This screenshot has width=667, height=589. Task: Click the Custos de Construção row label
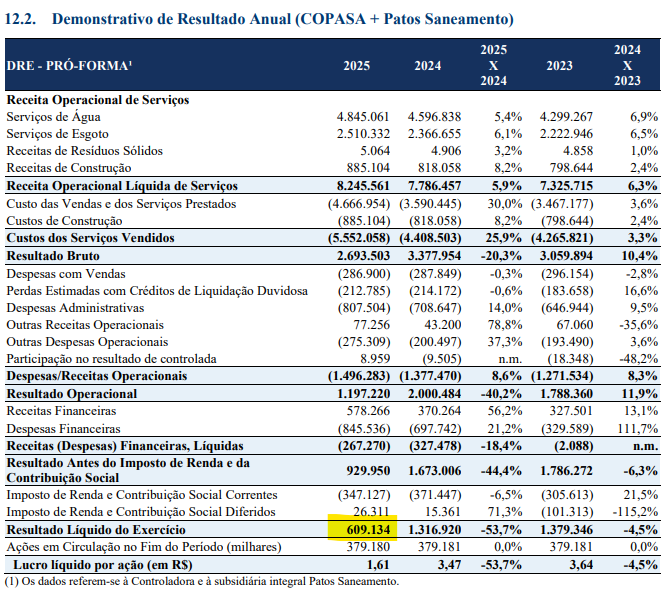pyautogui.click(x=61, y=220)
